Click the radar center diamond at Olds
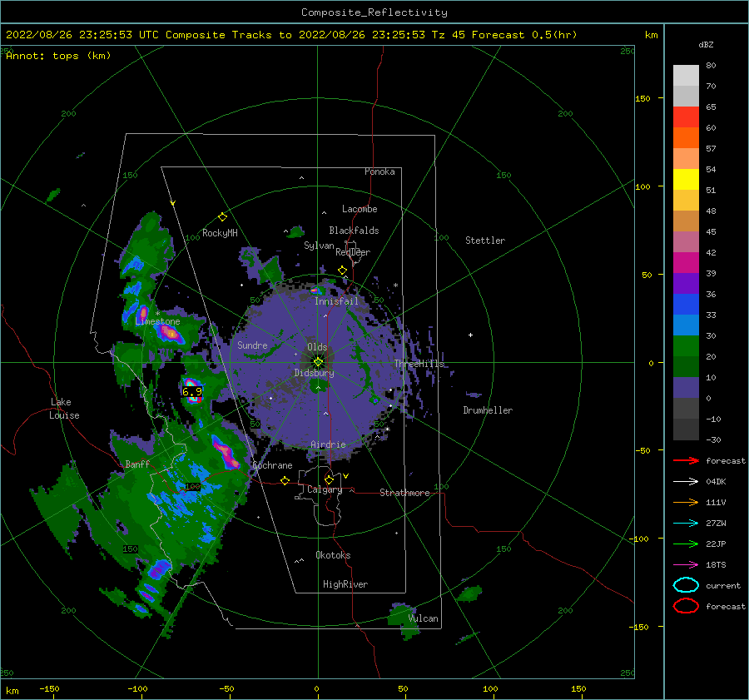This screenshot has height=700, width=749. (x=318, y=362)
